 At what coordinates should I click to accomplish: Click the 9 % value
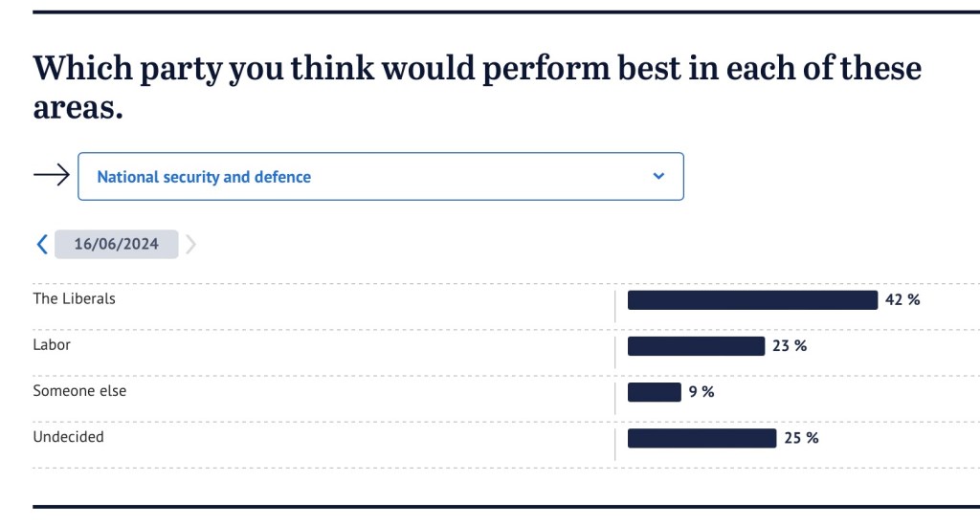(702, 392)
